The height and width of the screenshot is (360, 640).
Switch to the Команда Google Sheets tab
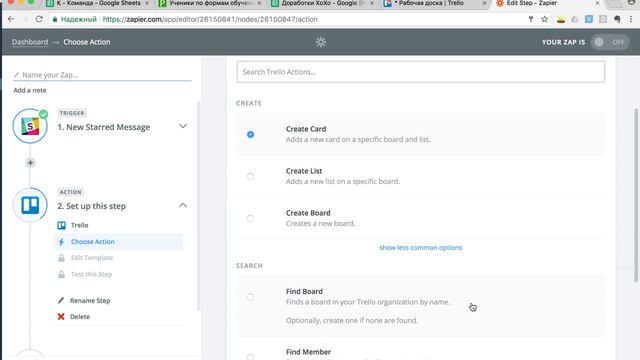[98, 3]
